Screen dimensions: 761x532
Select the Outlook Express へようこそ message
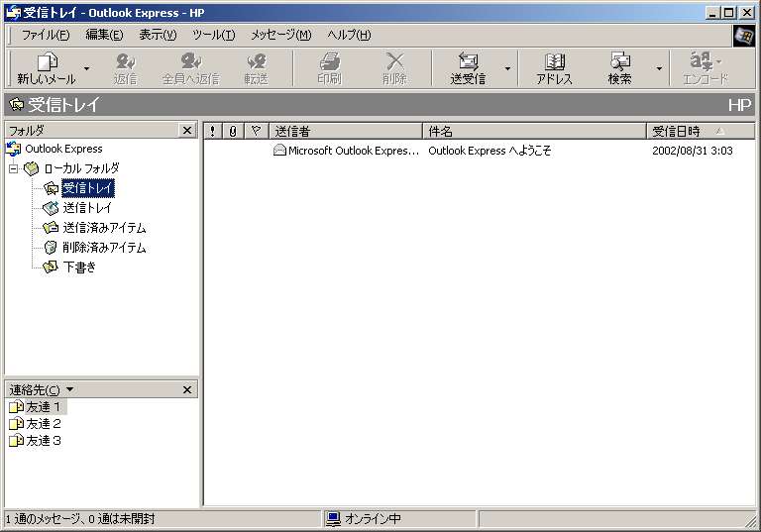[489, 152]
